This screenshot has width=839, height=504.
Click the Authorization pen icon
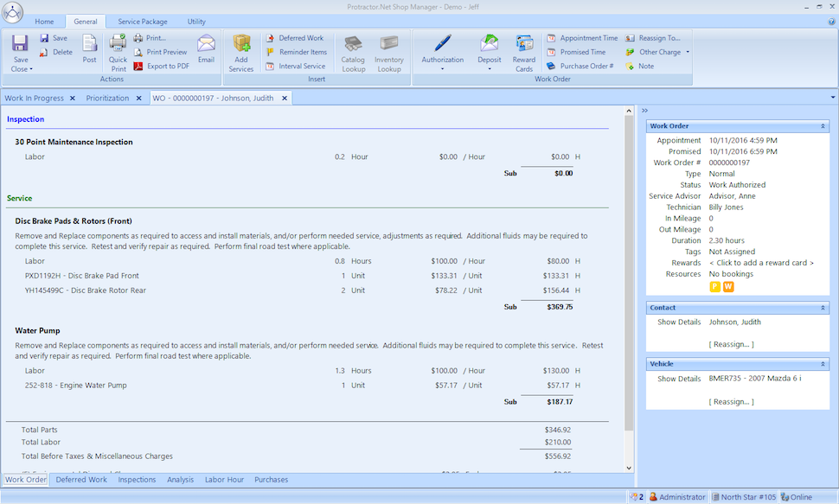coord(443,43)
